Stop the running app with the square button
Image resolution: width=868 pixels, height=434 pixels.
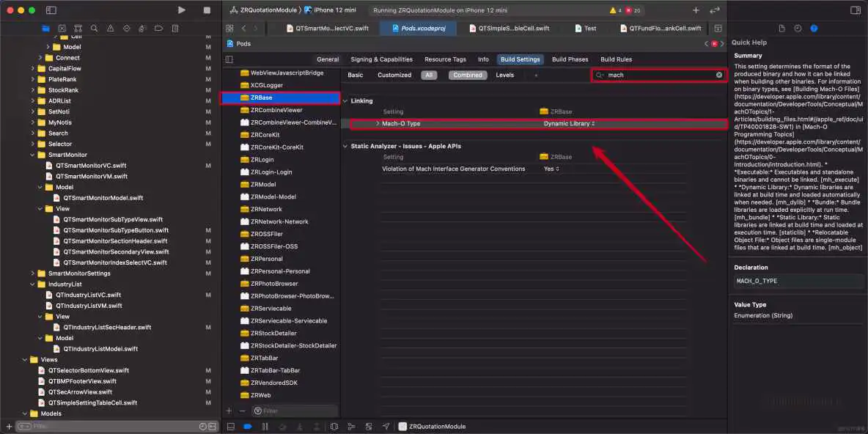pyautogui.click(x=207, y=10)
